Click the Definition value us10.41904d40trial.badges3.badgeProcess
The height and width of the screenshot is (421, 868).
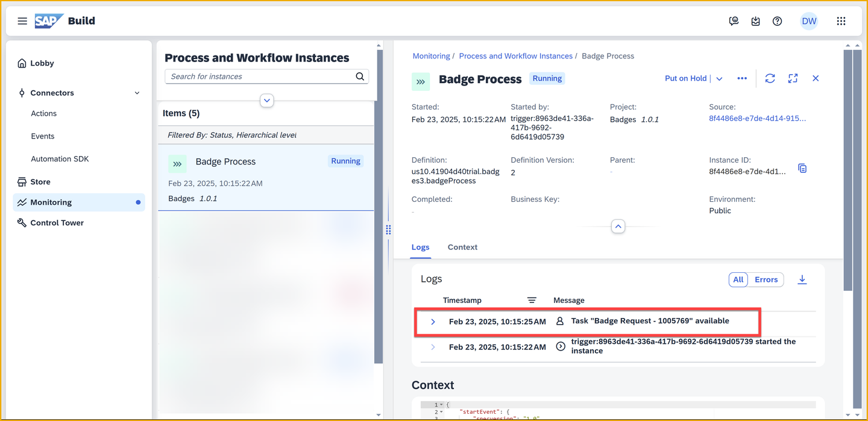455,176
